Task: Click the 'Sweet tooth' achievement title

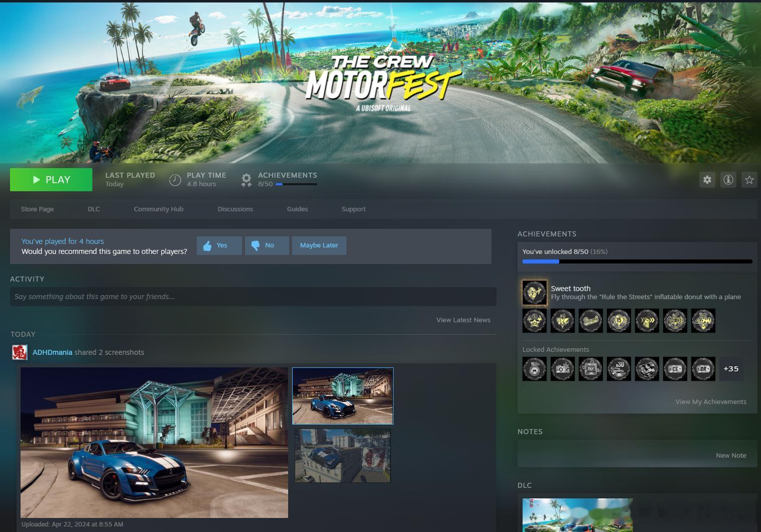Action: 571,289
